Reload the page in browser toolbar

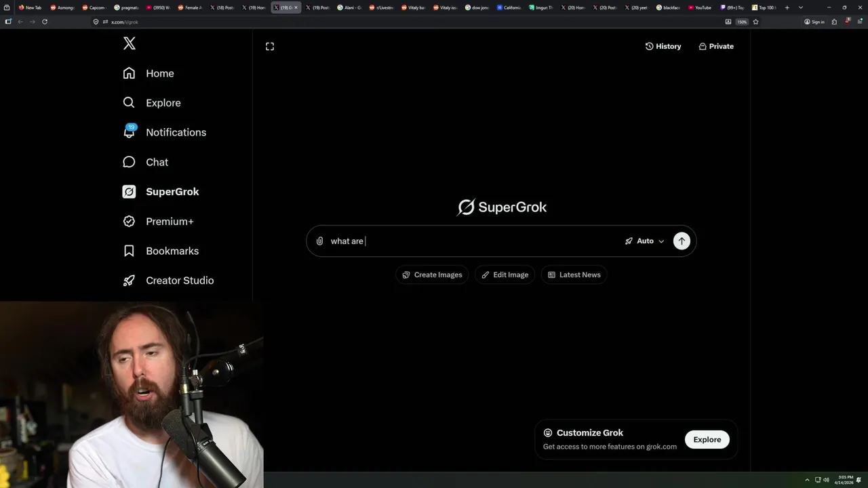[x=45, y=22]
